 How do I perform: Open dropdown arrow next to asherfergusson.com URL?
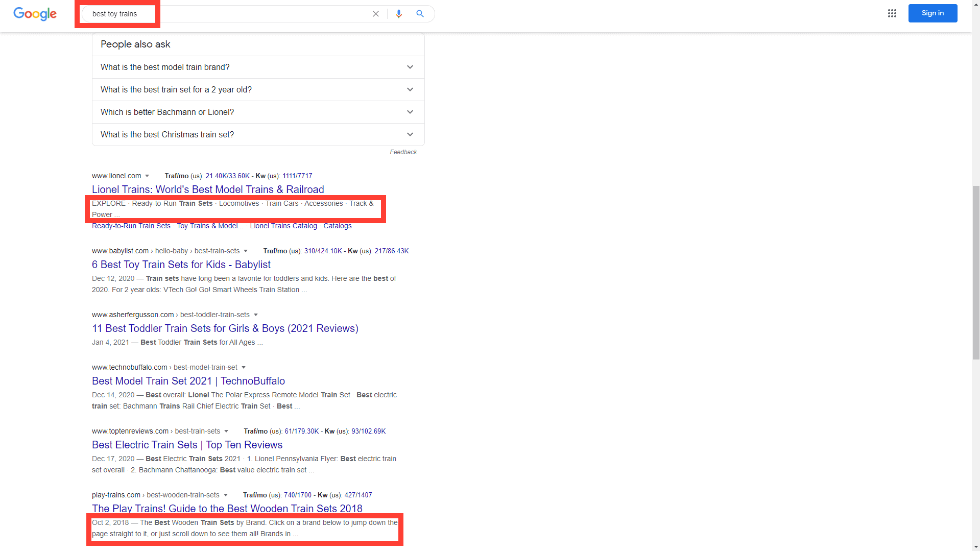256,315
